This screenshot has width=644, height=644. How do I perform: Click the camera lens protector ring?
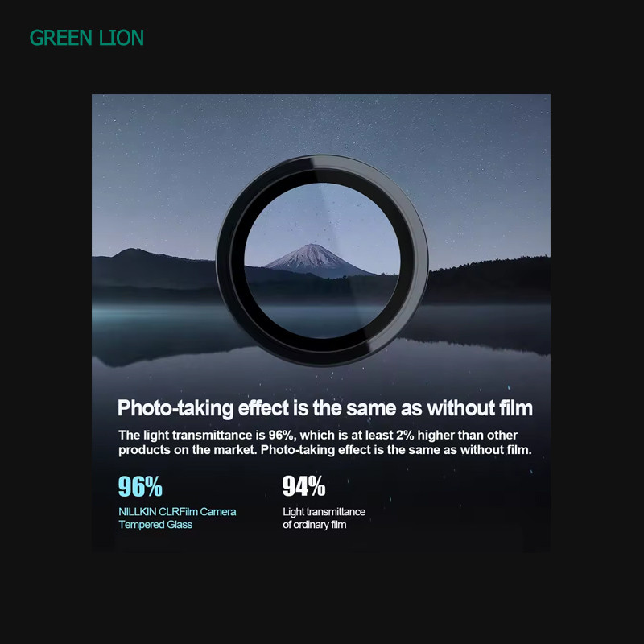click(x=323, y=260)
